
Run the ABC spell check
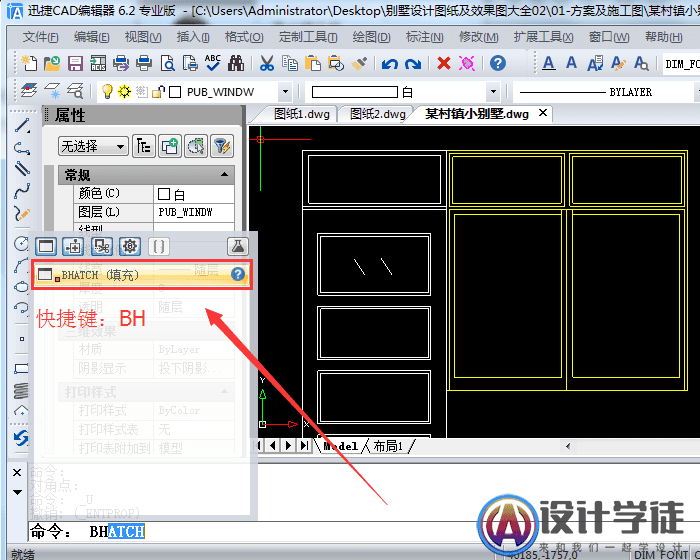(x=213, y=63)
